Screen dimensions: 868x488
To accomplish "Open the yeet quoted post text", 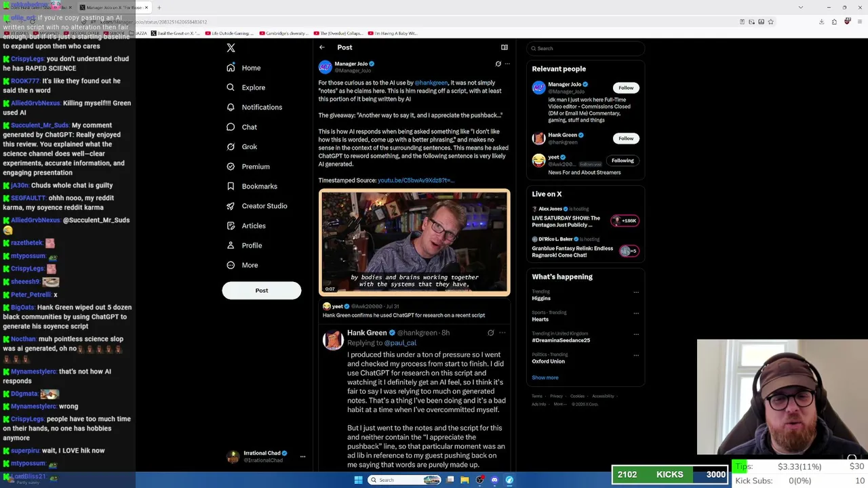I will [403, 315].
